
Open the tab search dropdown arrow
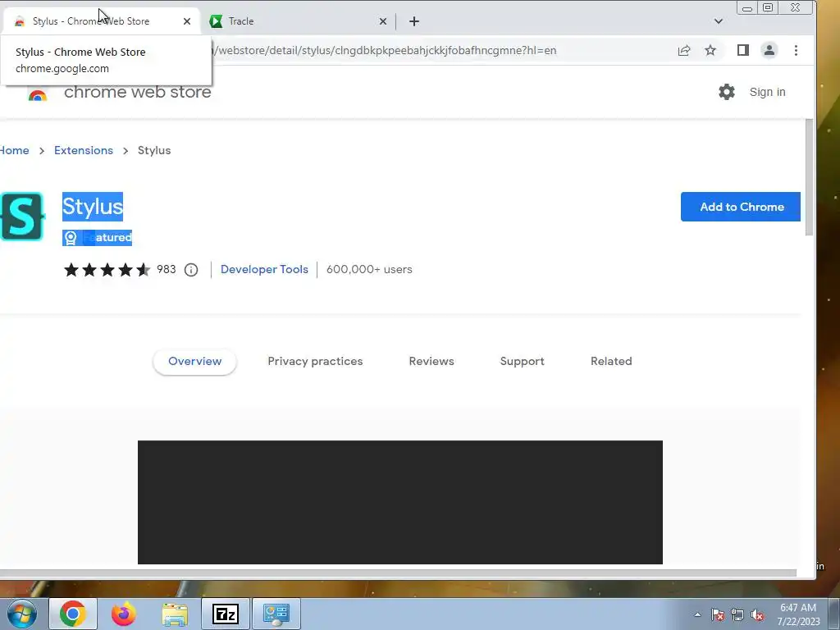719,21
